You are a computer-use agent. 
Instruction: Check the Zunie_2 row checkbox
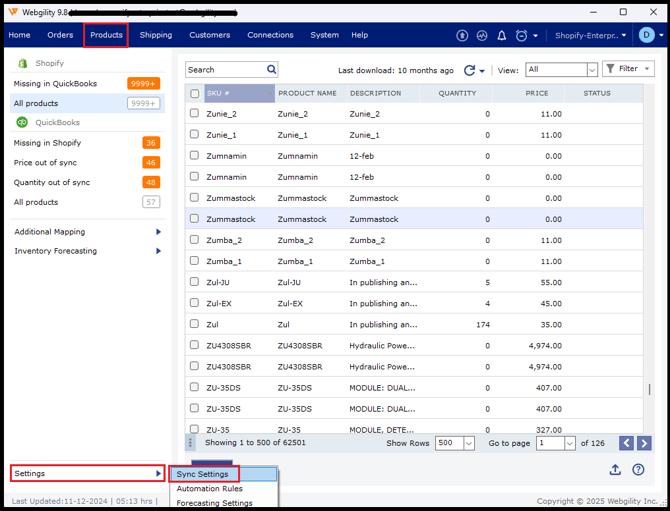pos(194,114)
